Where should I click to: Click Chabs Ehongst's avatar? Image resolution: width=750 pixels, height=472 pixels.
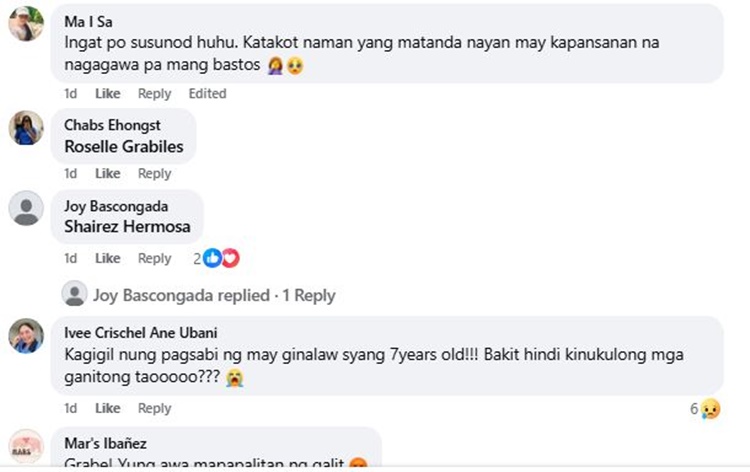pos(25,128)
